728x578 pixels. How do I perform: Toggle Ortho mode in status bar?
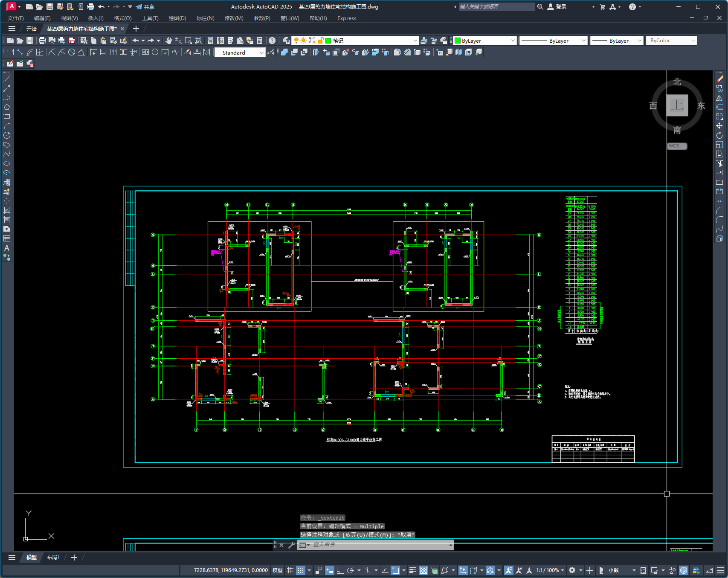(x=340, y=570)
